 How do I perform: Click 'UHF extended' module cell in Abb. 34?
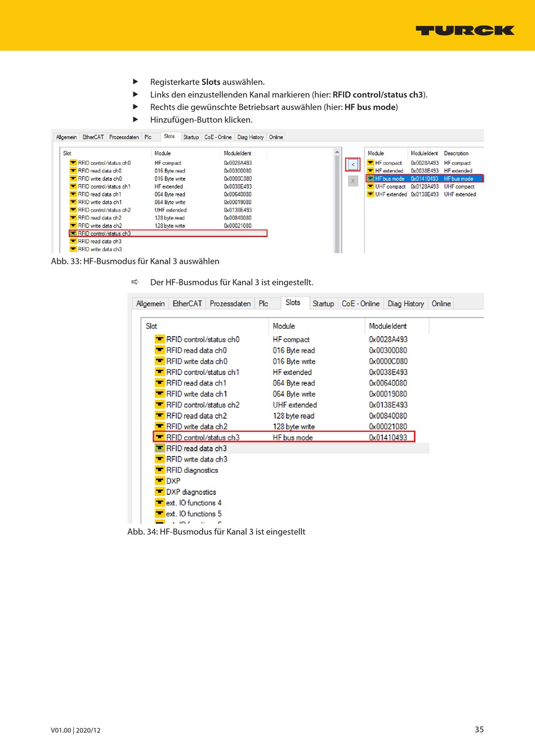click(x=295, y=405)
